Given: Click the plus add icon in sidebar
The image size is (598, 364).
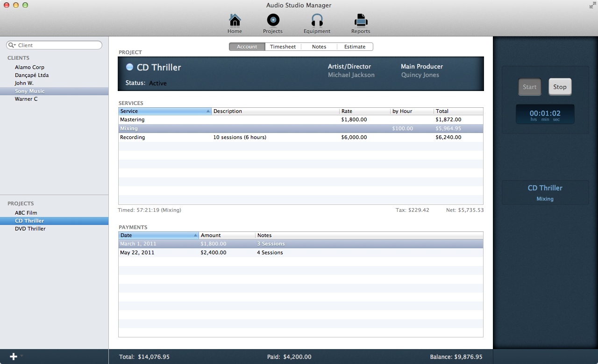Looking at the screenshot, I should (x=13, y=357).
